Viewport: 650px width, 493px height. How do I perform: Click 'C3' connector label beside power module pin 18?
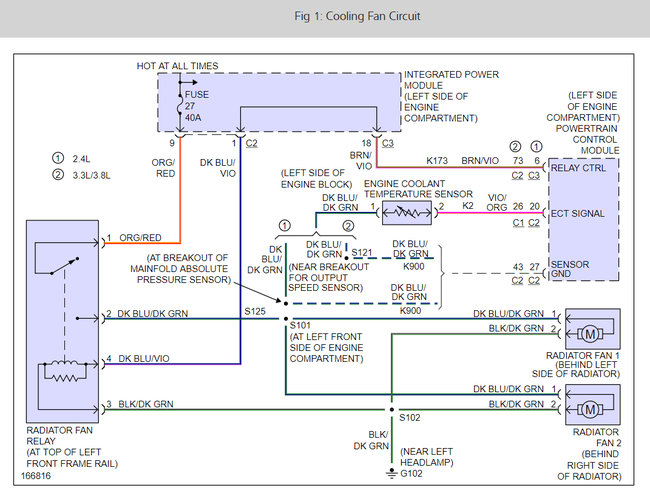tap(388, 143)
